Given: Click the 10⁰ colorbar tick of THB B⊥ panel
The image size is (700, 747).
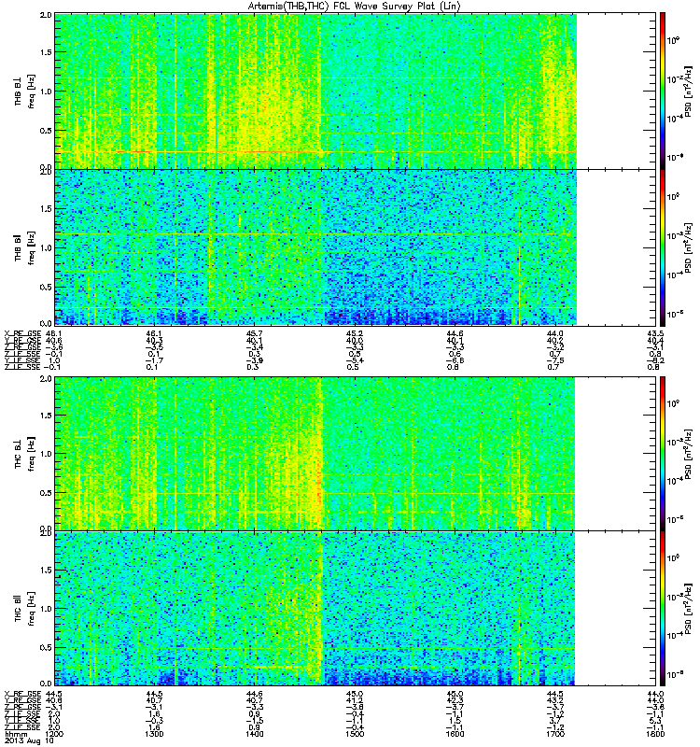Looking at the screenshot, I should pyautogui.click(x=673, y=40).
